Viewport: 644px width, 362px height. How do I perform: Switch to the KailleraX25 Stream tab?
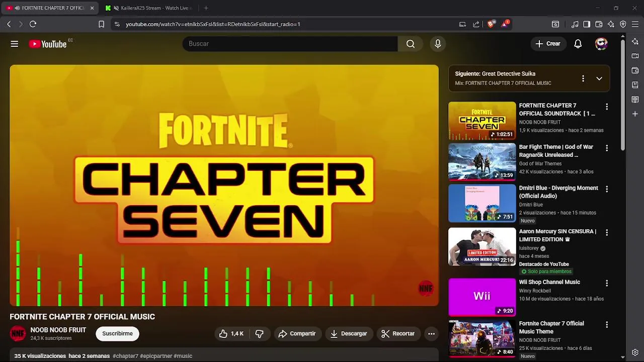[149, 8]
